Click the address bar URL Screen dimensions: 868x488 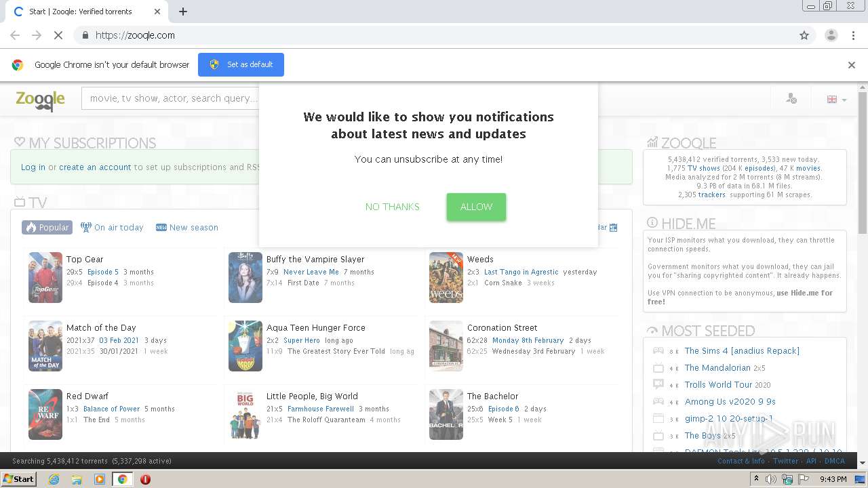pyautogui.click(x=135, y=35)
